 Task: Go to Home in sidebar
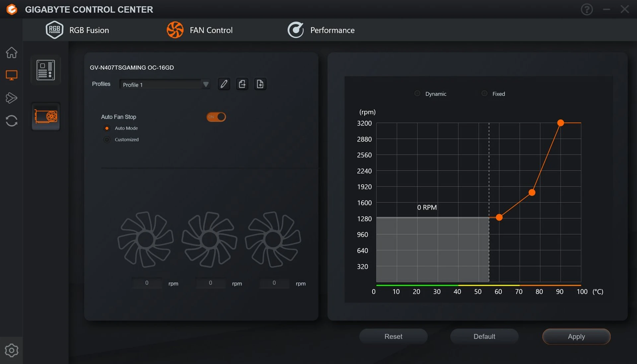point(12,52)
